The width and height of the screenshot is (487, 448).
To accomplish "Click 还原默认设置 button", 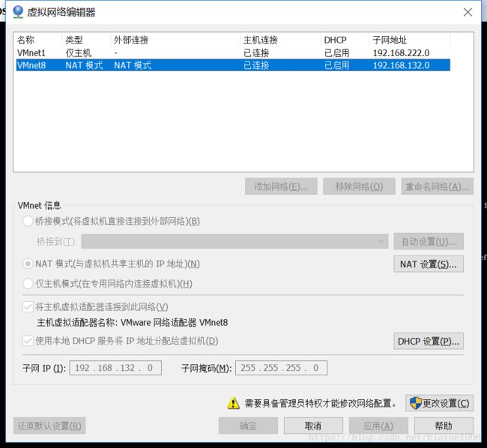I will click(x=49, y=426).
